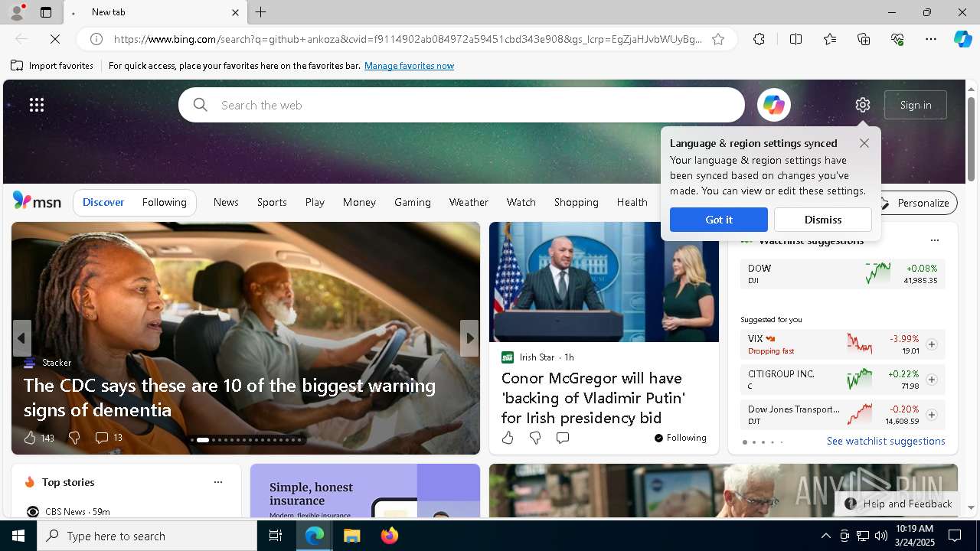980x551 pixels.
Task: Open Settings and more menu
Action: pyautogui.click(x=931, y=39)
